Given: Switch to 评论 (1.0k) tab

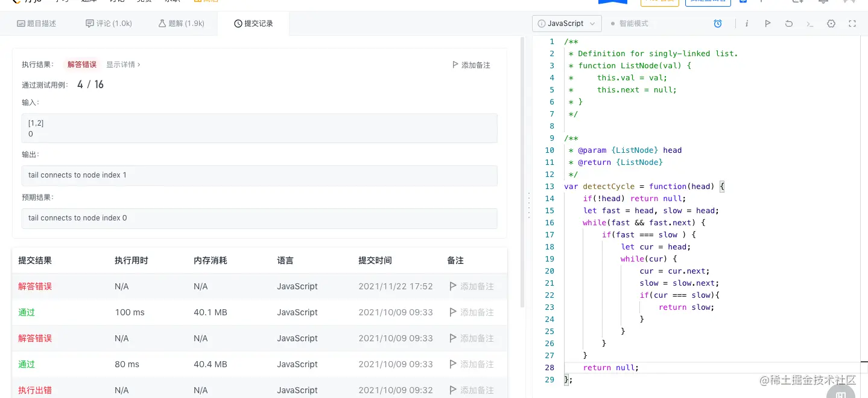Looking at the screenshot, I should click(109, 24).
